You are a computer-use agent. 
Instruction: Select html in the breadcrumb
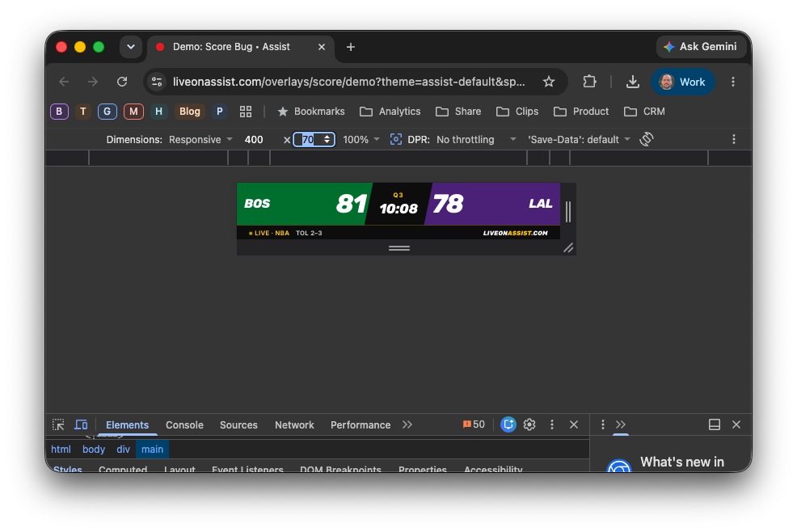pyautogui.click(x=61, y=450)
